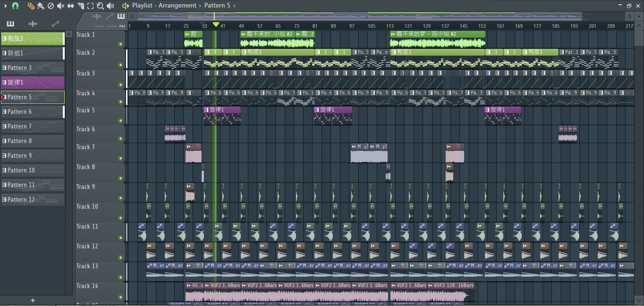
Task: Select the Draw pencil tool
Action: [x=31, y=6]
